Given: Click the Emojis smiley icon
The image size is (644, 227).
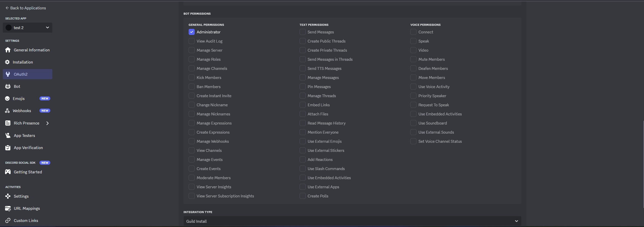Looking at the screenshot, I should (7, 99).
